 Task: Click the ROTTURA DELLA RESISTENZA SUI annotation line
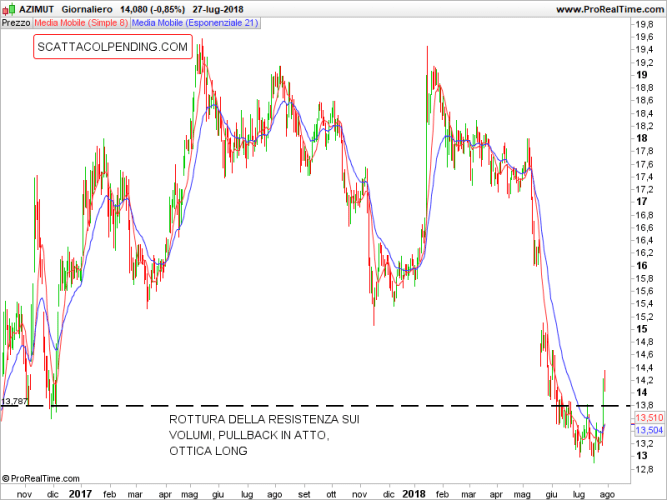264,420
